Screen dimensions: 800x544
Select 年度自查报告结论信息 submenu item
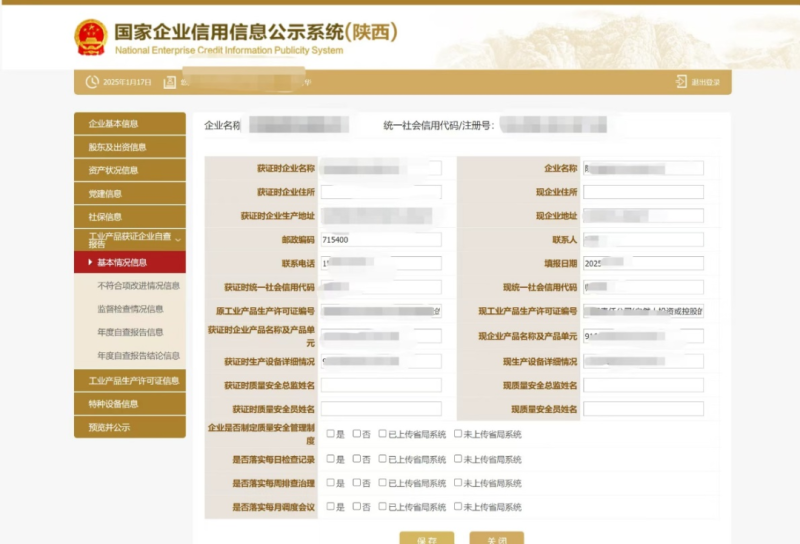pyautogui.click(x=138, y=356)
